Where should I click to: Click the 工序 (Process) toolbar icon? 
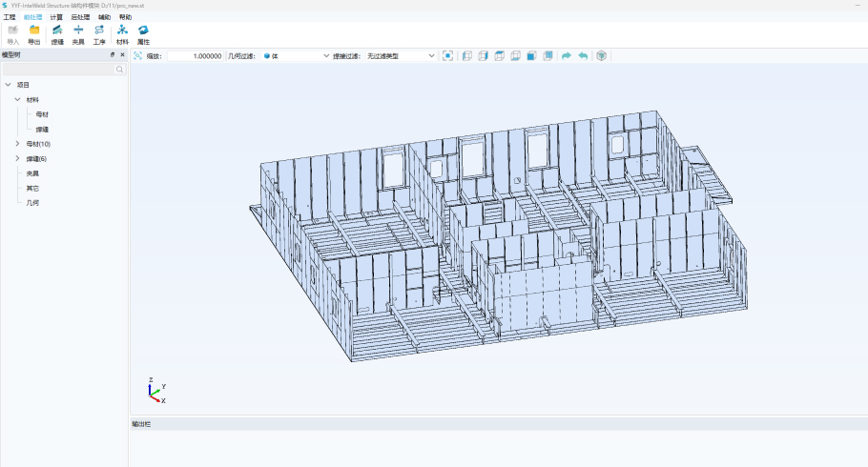pos(99,33)
